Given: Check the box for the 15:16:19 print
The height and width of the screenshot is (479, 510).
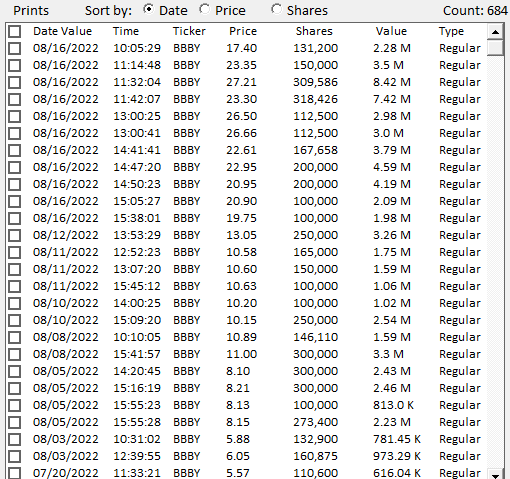Looking at the screenshot, I should [x=15, y=388].
